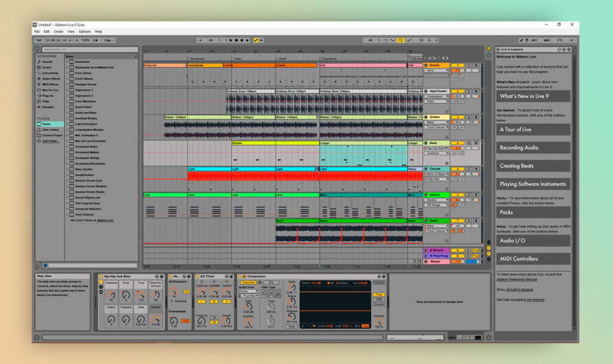This screenshot has height=364, width=613.
Task: Open the HighChatter Compressor device chooser
Action: click(436, 96)
